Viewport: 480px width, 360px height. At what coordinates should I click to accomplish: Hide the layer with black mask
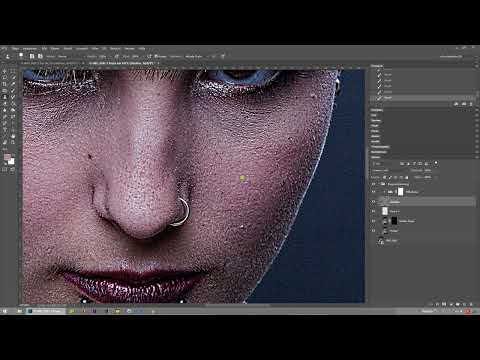click(374, 221)
